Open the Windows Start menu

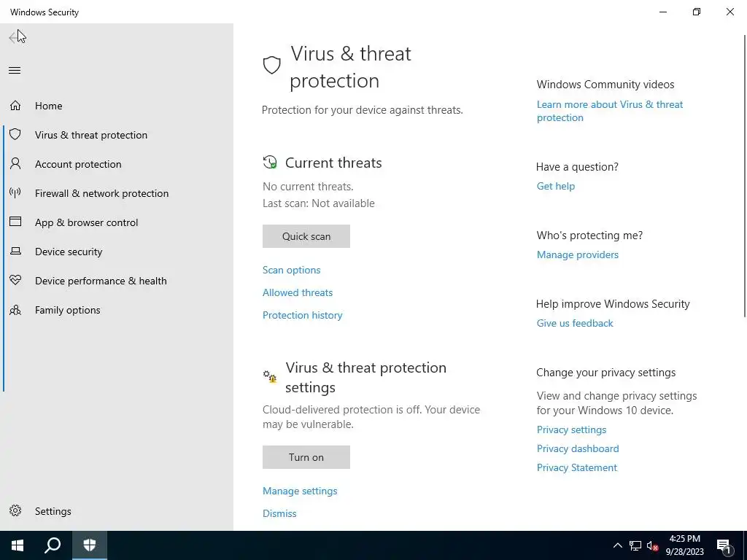point(18,545)
